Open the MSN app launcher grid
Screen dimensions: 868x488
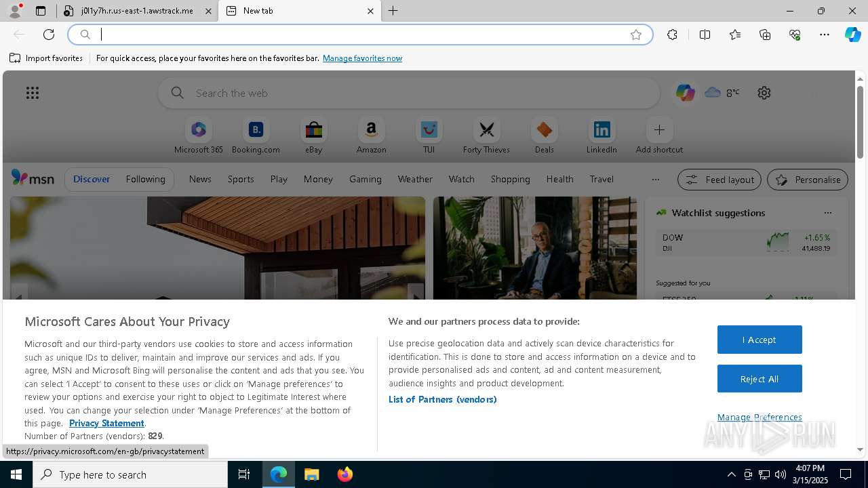click(33, 93)
